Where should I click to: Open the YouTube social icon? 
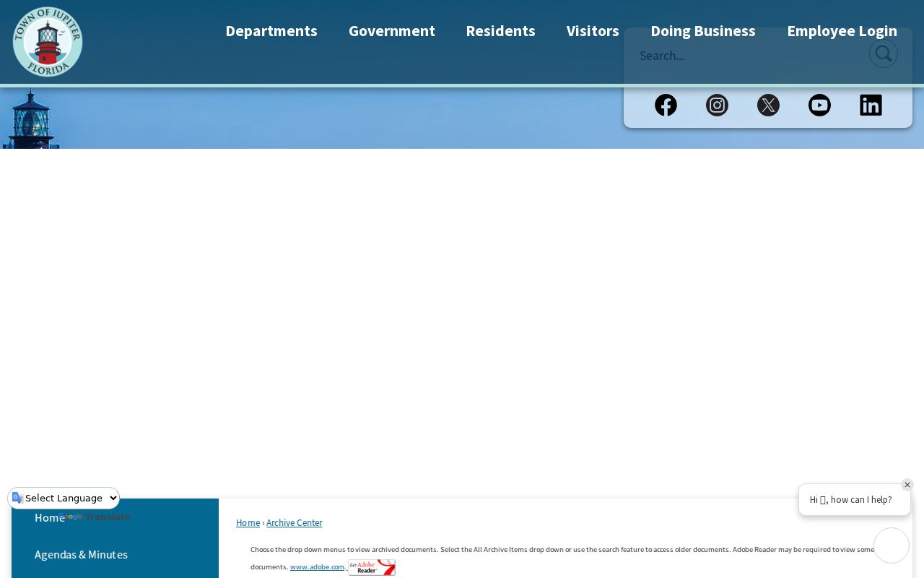tap(819, 105)
